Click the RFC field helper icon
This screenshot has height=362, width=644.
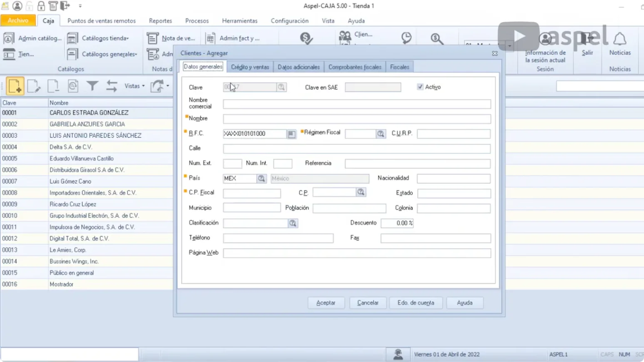(x=291, y=134)
